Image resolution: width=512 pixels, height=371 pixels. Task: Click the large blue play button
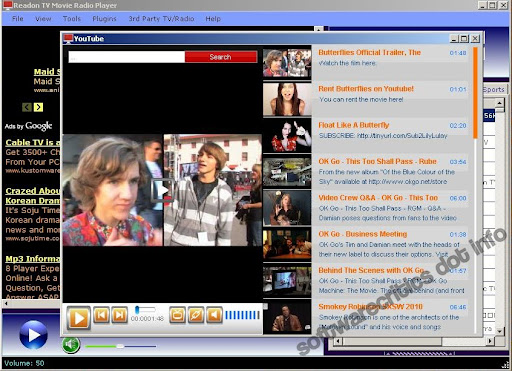(33, 335)
